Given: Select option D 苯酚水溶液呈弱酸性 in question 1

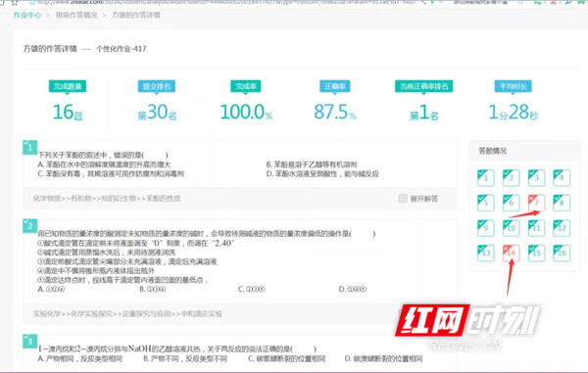Looking at the screenshot, I should 322,173.
